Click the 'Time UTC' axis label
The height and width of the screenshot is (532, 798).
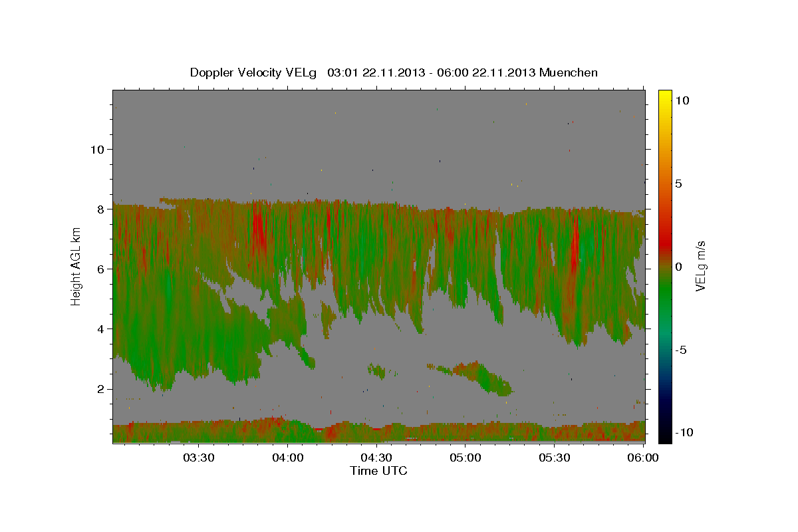pyautogui.click(x=378, y=471)
